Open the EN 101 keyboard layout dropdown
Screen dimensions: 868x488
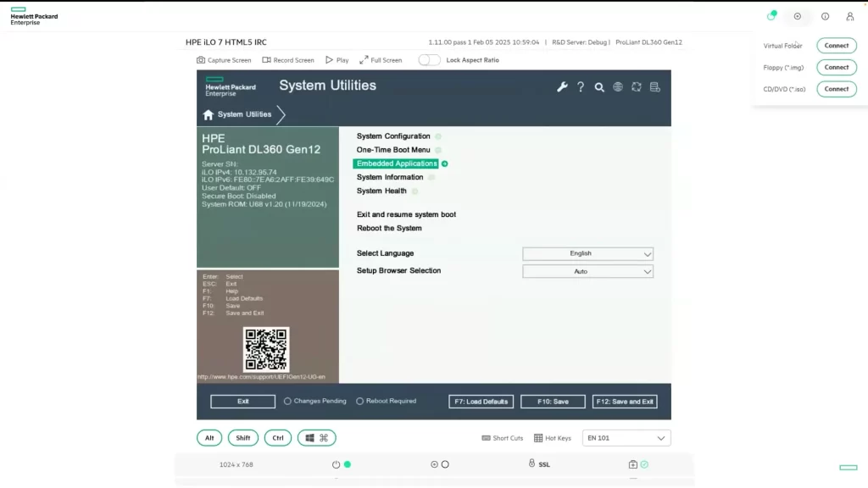626,438
